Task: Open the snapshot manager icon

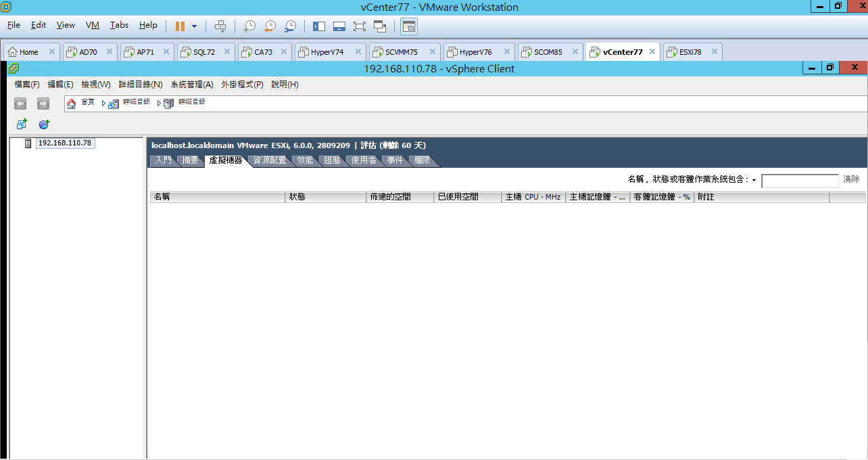Action: tap(290, 26)
